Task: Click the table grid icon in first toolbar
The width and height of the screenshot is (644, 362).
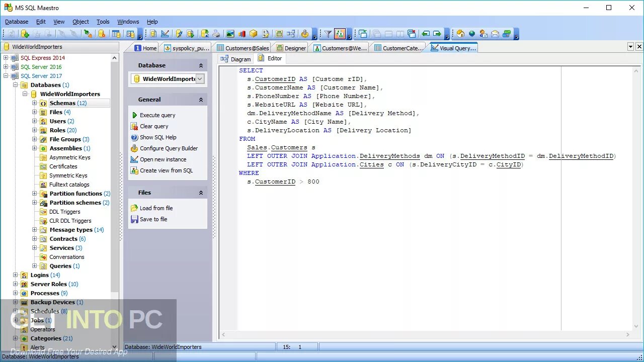Action: coord(116,34)
